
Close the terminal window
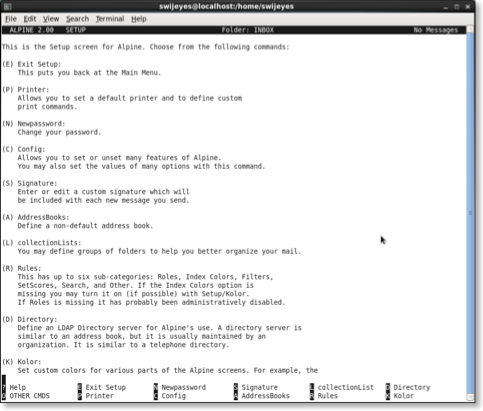click(468, 7)
